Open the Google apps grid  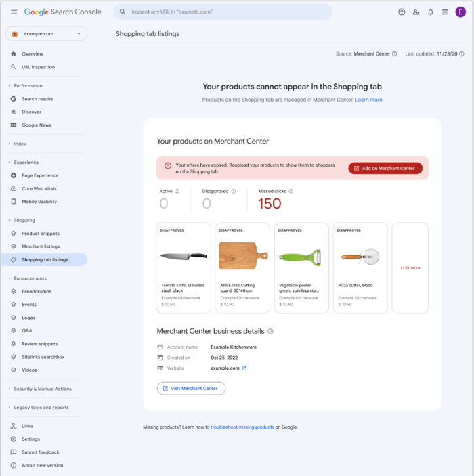(x=445, y=12)
